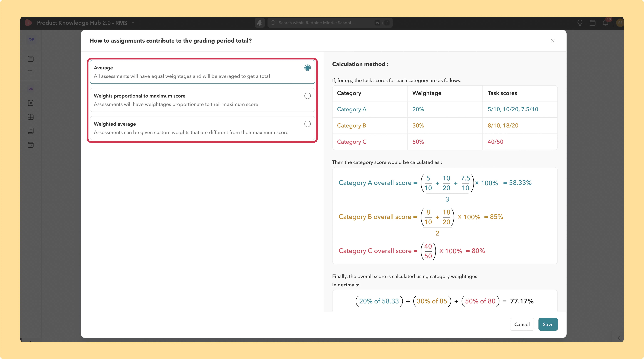Viewport: 644px width, 359px height.
Task: Click the 'Calculation method :' heading
Action: (360, 64)
